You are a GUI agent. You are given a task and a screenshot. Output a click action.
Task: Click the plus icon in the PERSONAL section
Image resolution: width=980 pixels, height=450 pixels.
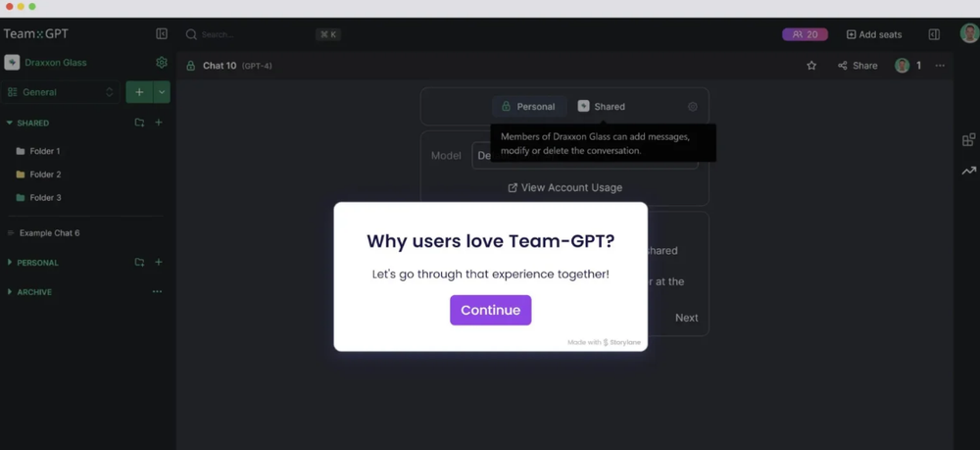pyautogui.click(x=158, y=263)
